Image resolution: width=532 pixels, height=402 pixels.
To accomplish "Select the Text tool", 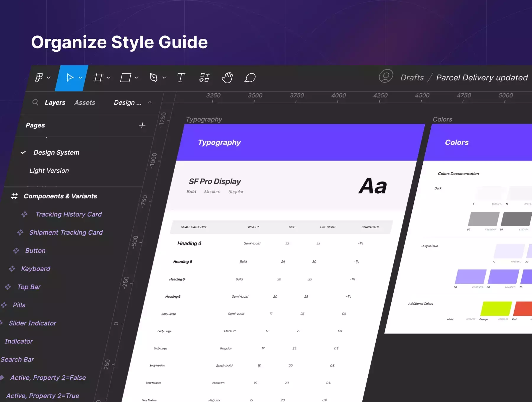I will (181, 78).
